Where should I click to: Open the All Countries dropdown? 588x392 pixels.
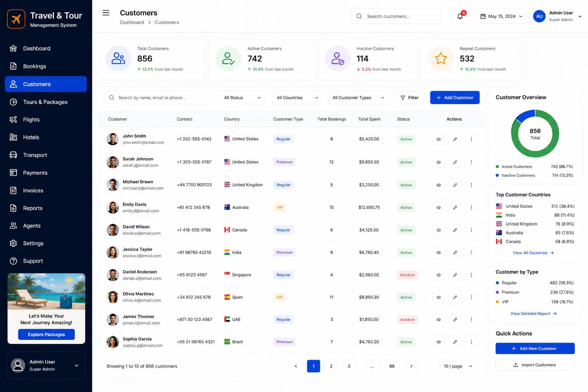click(x=297, y=98)
